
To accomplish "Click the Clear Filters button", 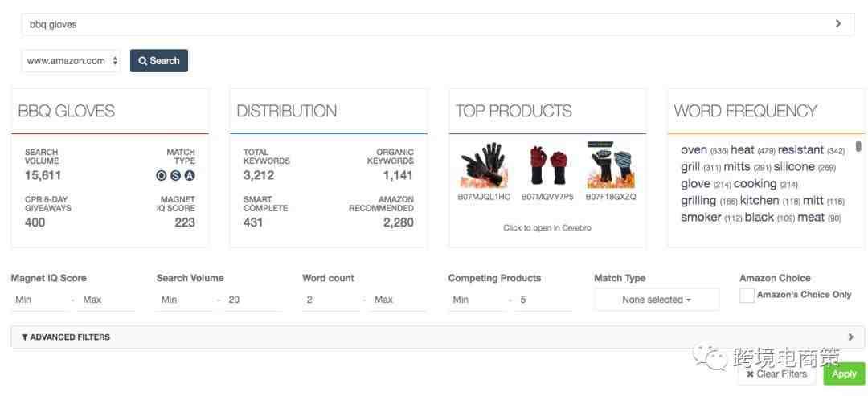I will [776, 374].
